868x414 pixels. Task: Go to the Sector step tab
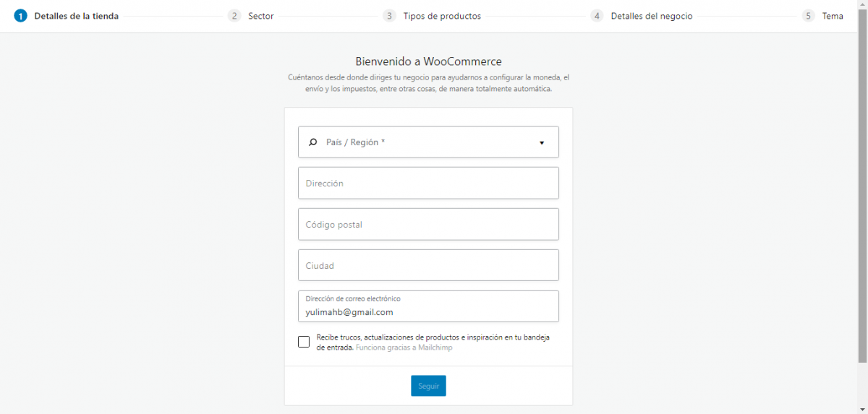click(260, 16)
